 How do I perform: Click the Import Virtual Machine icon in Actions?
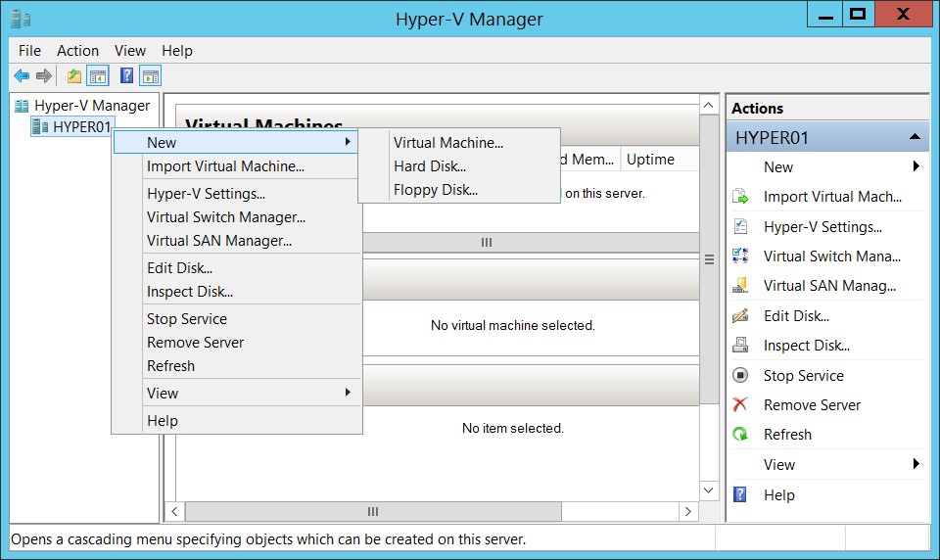740,197
